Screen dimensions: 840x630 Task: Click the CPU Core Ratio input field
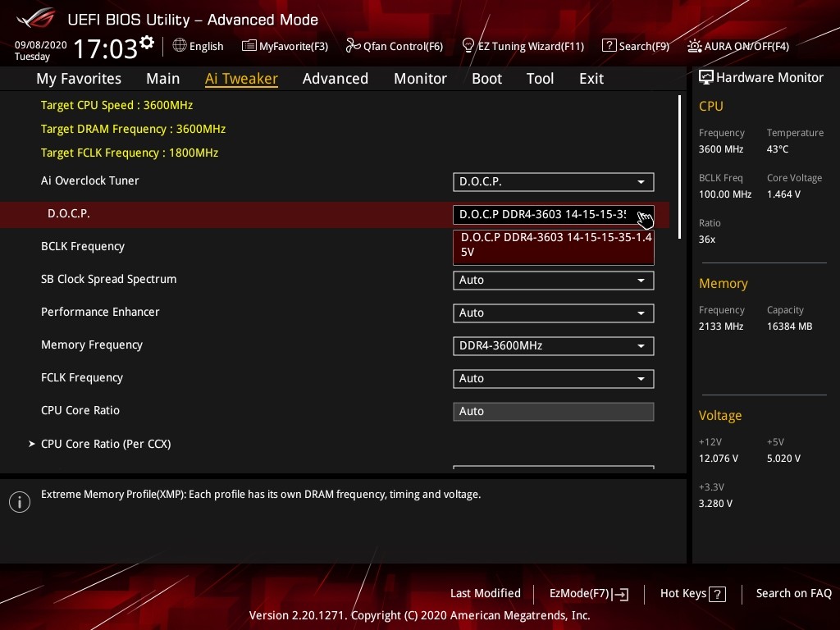(x=553, y=411)
